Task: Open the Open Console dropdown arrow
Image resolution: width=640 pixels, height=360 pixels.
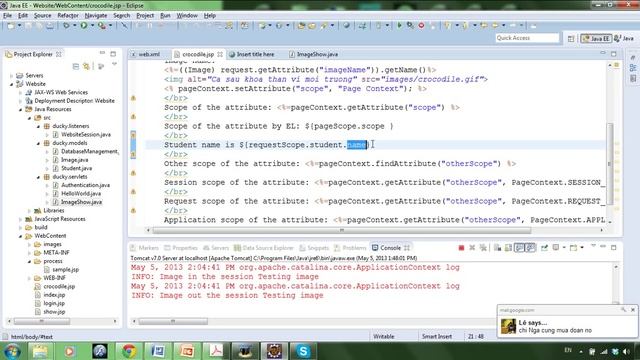Action: [x=582, y=248]
